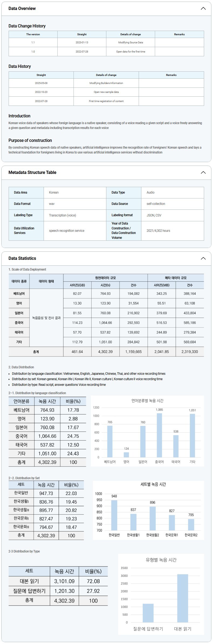This screenshot has width=213, height=644.
Task: Click the 질문에 답변하기 bar in type chart
Action: pos(148,613)
